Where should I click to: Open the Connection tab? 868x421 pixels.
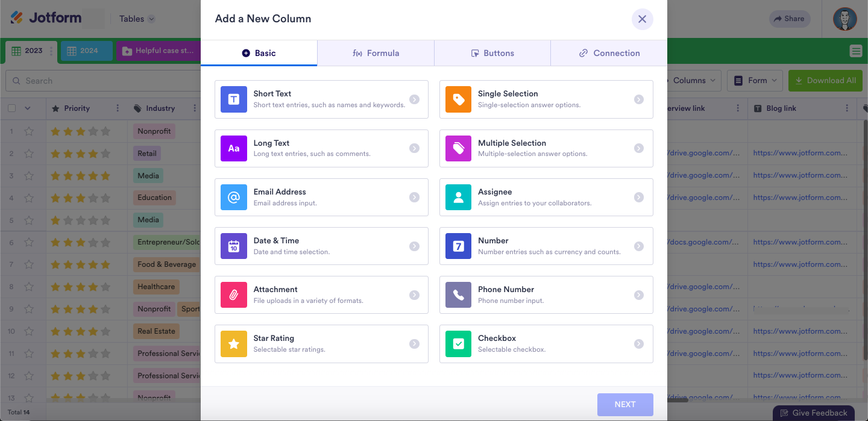(609, 53)
